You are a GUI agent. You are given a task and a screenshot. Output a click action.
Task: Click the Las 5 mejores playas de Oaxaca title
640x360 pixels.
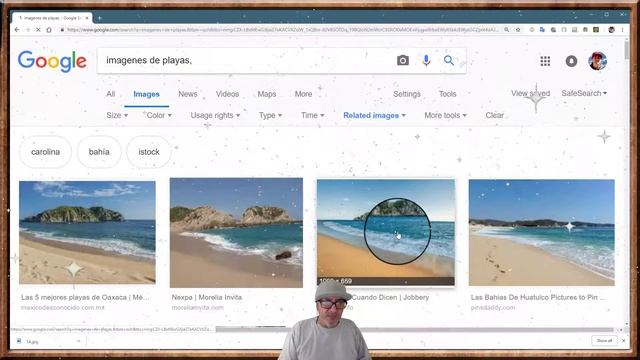[85, 298]
